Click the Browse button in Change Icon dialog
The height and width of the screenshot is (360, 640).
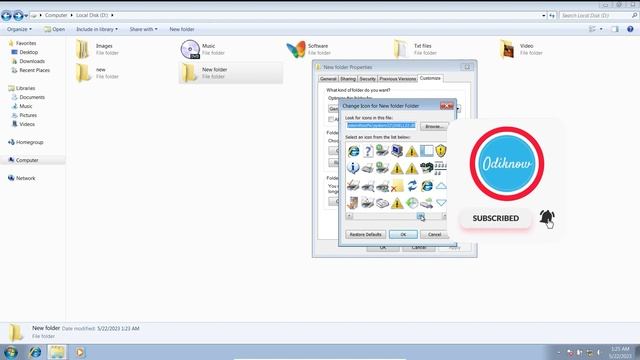point(434,127)
